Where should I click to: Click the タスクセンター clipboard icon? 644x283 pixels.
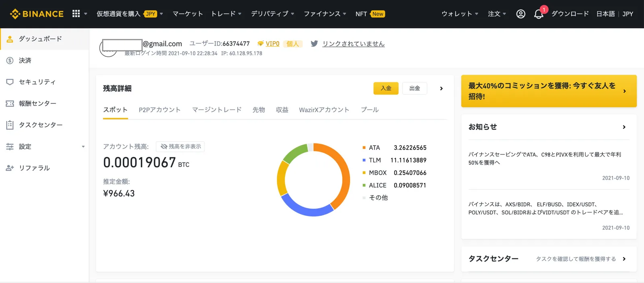click(10, 125)
